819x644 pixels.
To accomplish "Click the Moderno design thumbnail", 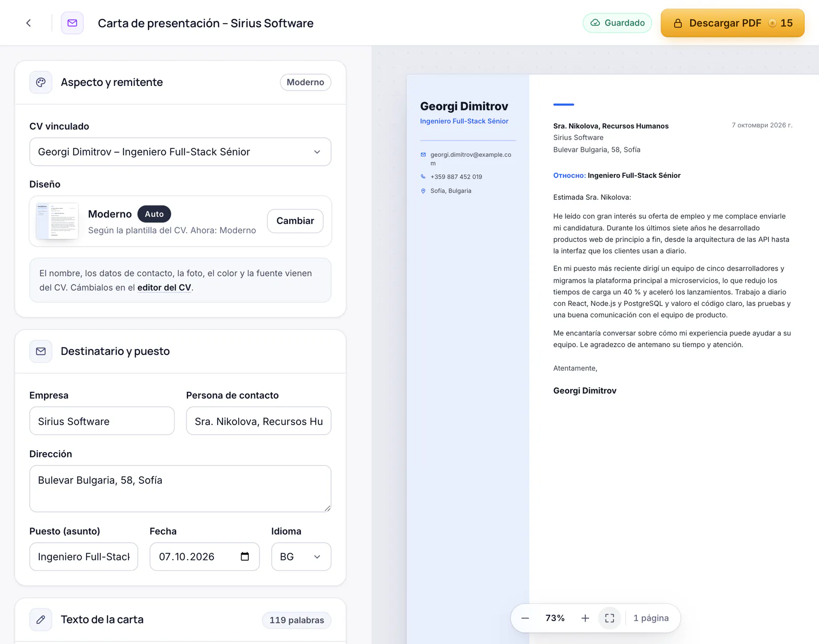I will click(57, 221).
